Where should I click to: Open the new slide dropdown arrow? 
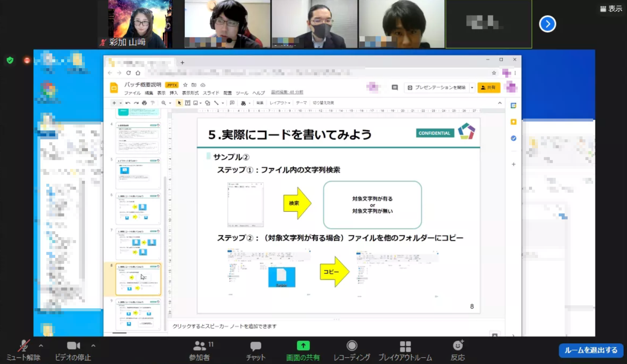(121, 103)
